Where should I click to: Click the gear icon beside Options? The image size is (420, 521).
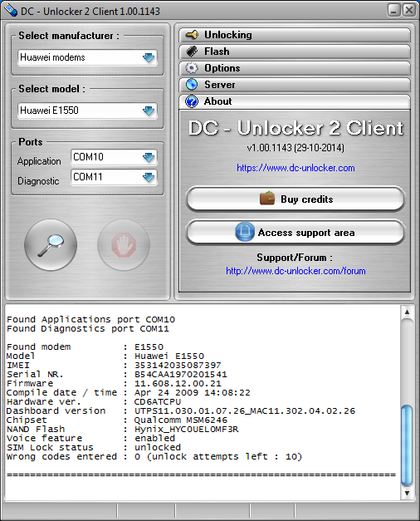pyautogui.click(x=192, y=68)
